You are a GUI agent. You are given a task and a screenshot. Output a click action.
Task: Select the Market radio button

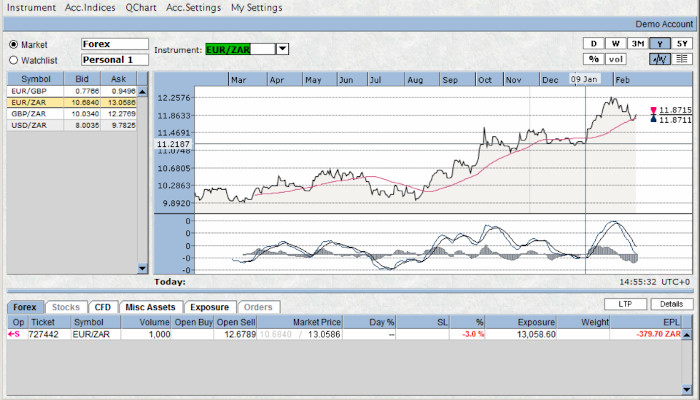click(x=14, y=45)
